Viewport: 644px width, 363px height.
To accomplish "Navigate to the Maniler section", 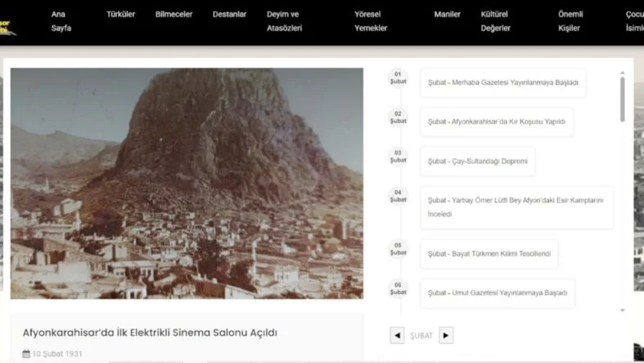I will point(448,15).
